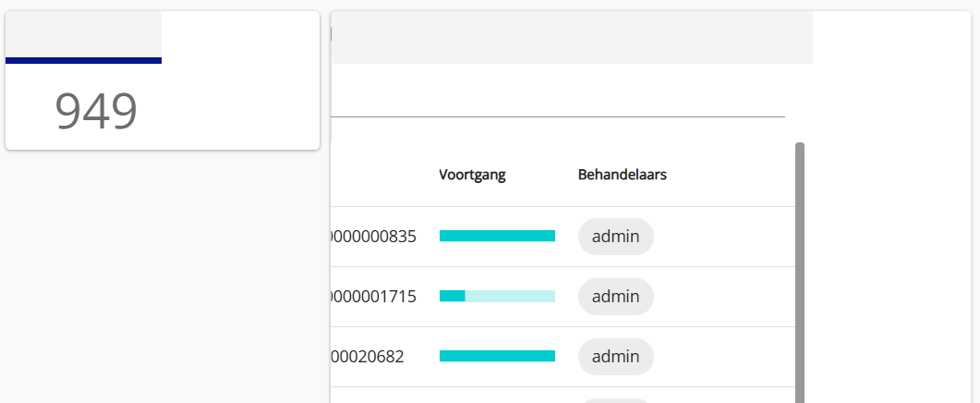
Task: Sort by the Behandelaars column header
Action: [622, 175]
